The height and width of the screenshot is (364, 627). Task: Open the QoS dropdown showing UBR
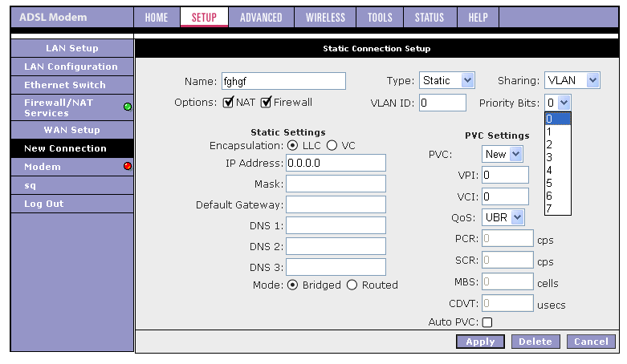click(x=503, y=217)
